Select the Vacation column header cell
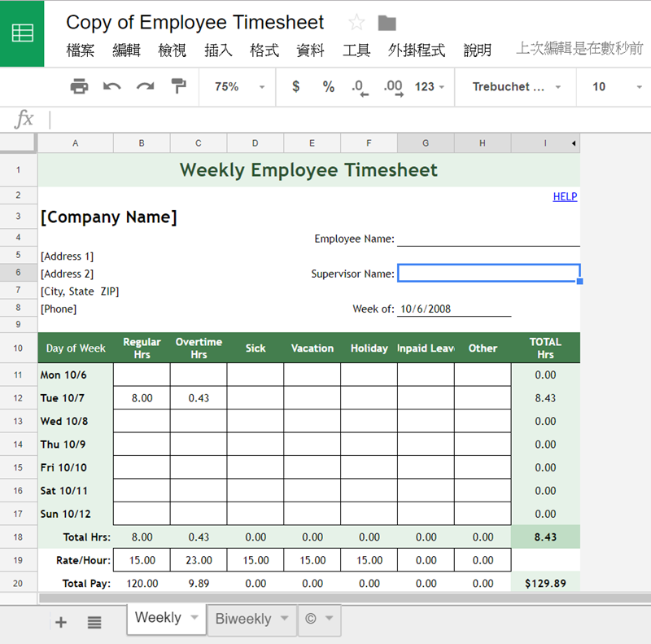Screen dimensions: 651x644 click(x=312, y=348)
